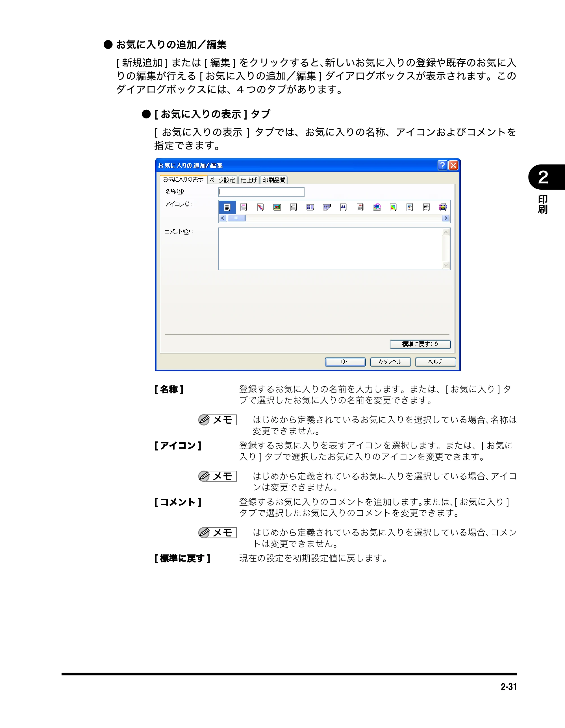Screen dimensions: 565x728
Task: Click the comment box down scroll arrow
Action: [446, 265]
